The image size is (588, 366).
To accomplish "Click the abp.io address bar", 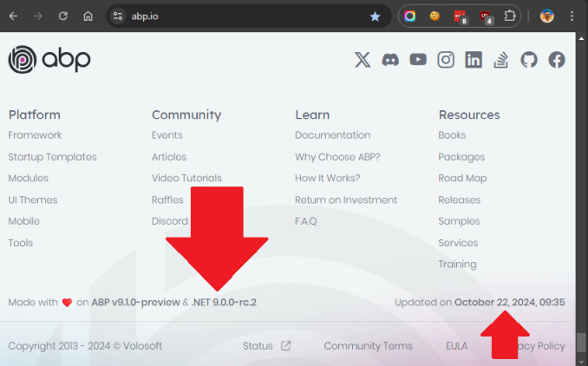I will pos(249,16).
